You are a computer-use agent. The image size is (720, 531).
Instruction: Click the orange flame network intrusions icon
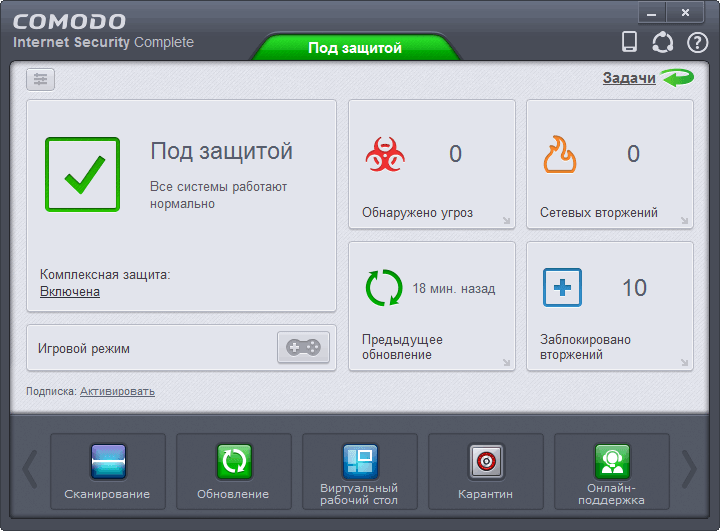click(560, 154)
